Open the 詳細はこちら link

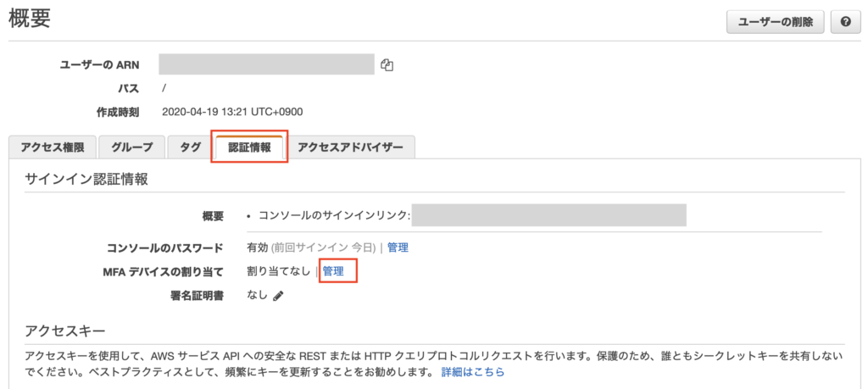tap(473, 372)
